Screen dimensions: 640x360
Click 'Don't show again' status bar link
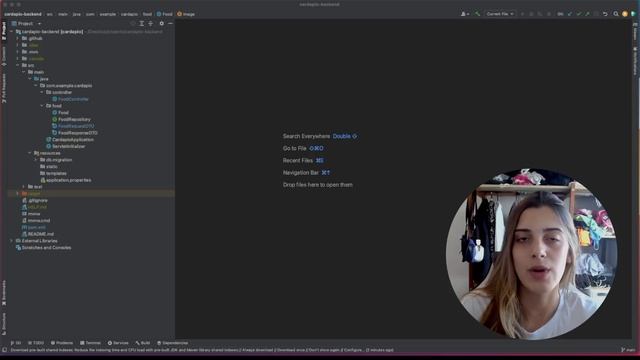(x=324, y=350)
